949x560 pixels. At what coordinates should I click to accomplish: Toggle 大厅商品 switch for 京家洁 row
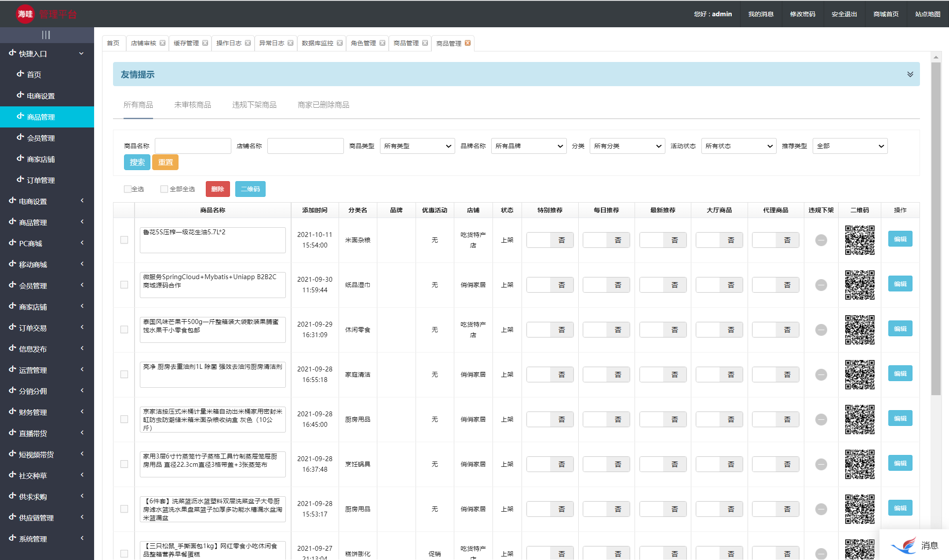pos(719,419)
